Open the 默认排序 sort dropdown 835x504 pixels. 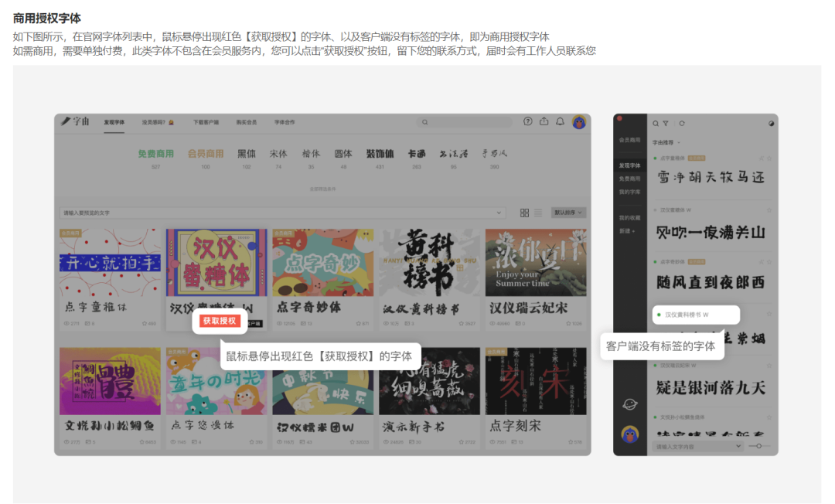pyautogui.click(x=568, y=213)
